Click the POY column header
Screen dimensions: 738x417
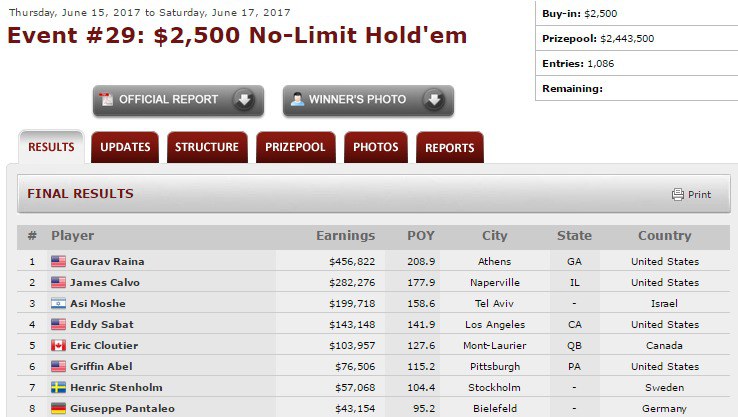click(421, 236)
